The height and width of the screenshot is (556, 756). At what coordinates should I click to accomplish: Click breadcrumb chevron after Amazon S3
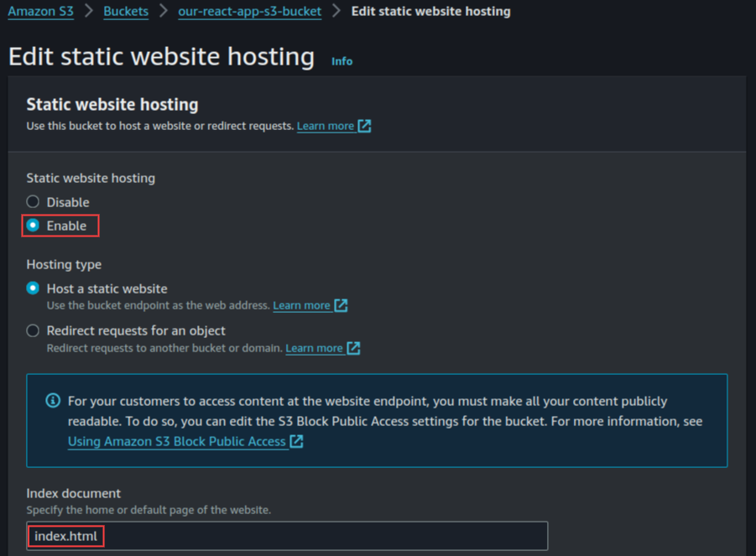click(89, 12)
